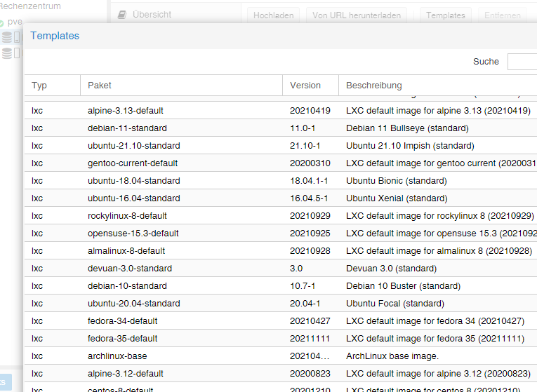Select the debian-11-standard template

[x=281, y=128]
